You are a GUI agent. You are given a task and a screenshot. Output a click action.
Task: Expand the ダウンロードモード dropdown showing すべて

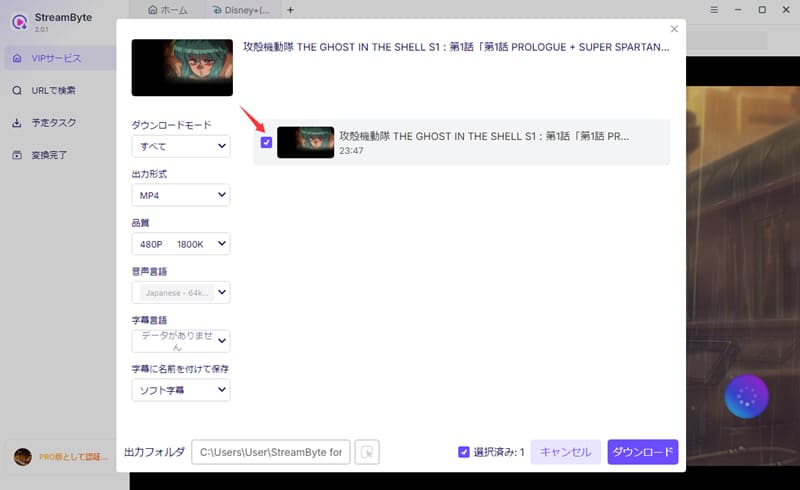pos(181,146)
